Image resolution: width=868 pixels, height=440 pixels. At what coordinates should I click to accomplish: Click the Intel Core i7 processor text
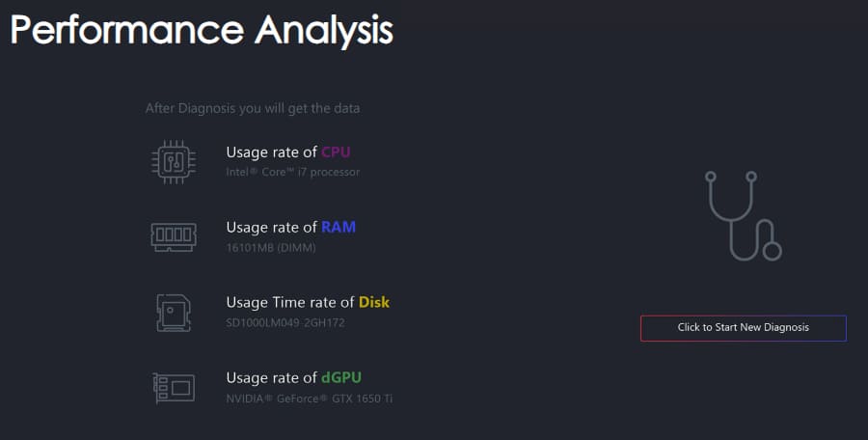click(292, 172)
